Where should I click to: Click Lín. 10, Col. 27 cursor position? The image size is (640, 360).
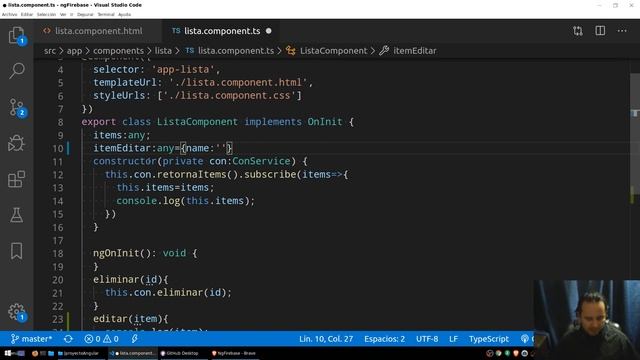pyautogui.click(x=326, y=339)
